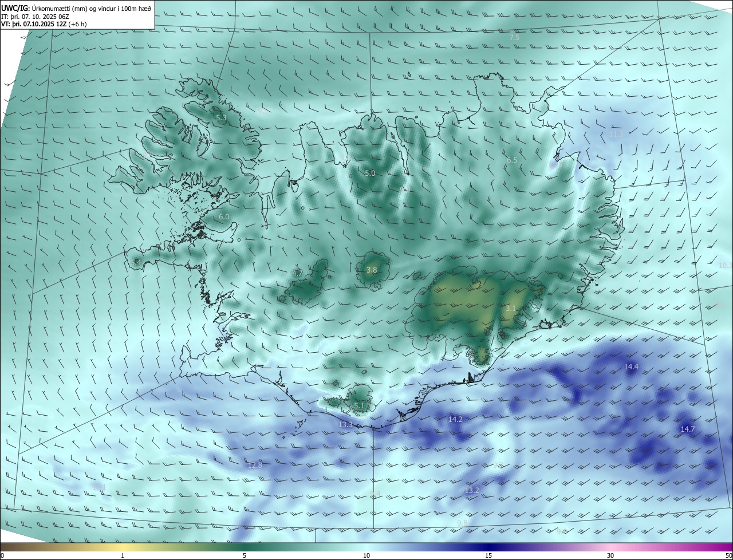
Task: Click the colour scale tick label 15
Action: tap(488, 555)
